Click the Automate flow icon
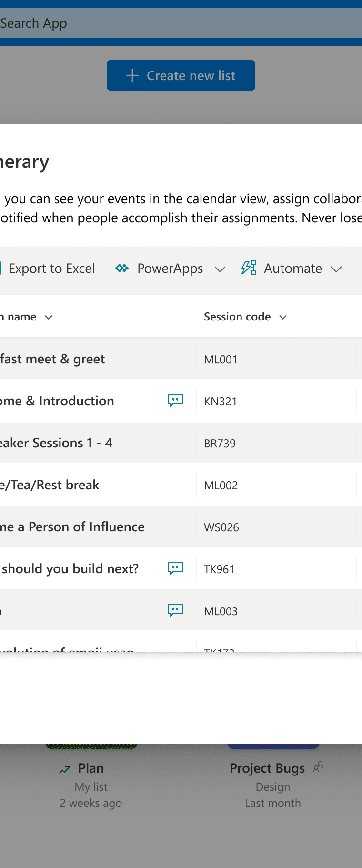 (x=249, y=268)
